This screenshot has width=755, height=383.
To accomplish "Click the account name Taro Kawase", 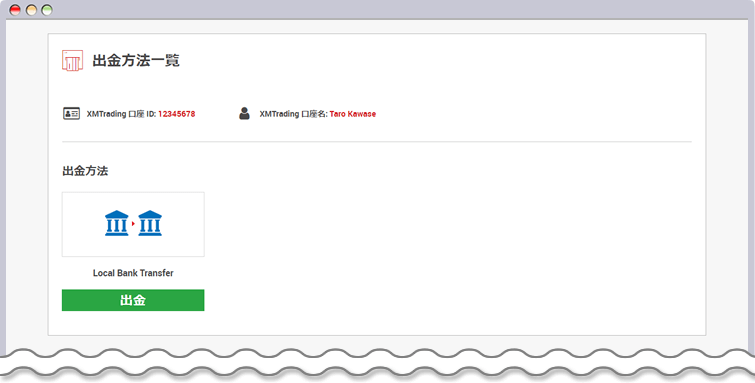I will click(352, 114).
